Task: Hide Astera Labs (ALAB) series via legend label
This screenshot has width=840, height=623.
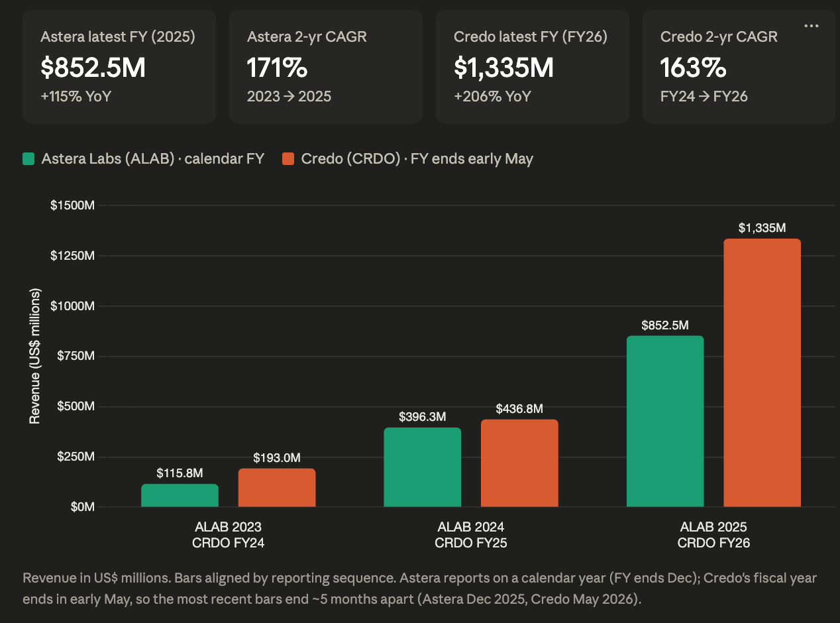Action: 153,159
